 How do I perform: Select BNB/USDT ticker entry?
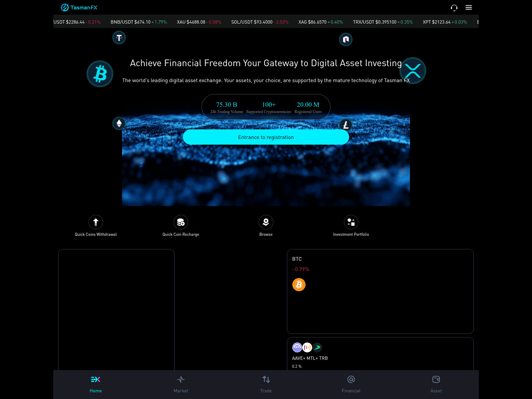coord(139,22)
